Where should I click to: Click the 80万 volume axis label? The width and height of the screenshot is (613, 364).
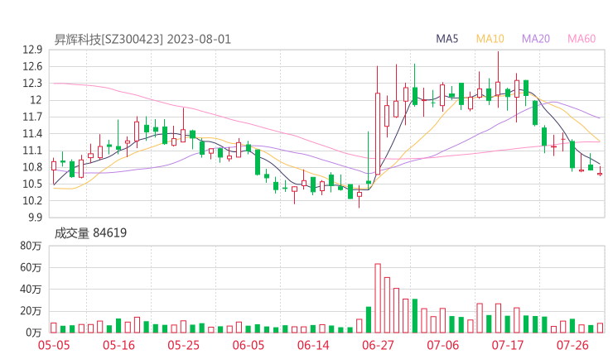tap(31, 246)
